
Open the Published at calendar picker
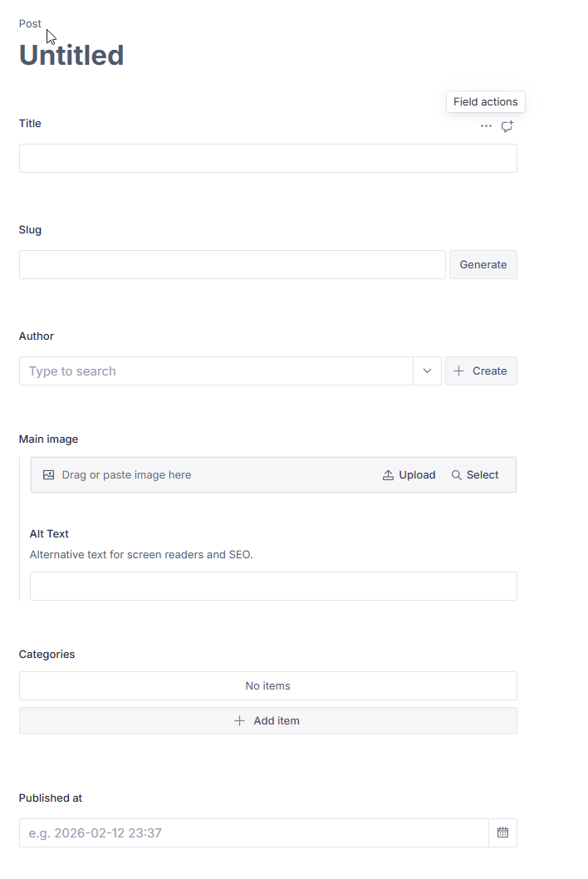pos(502,832)
